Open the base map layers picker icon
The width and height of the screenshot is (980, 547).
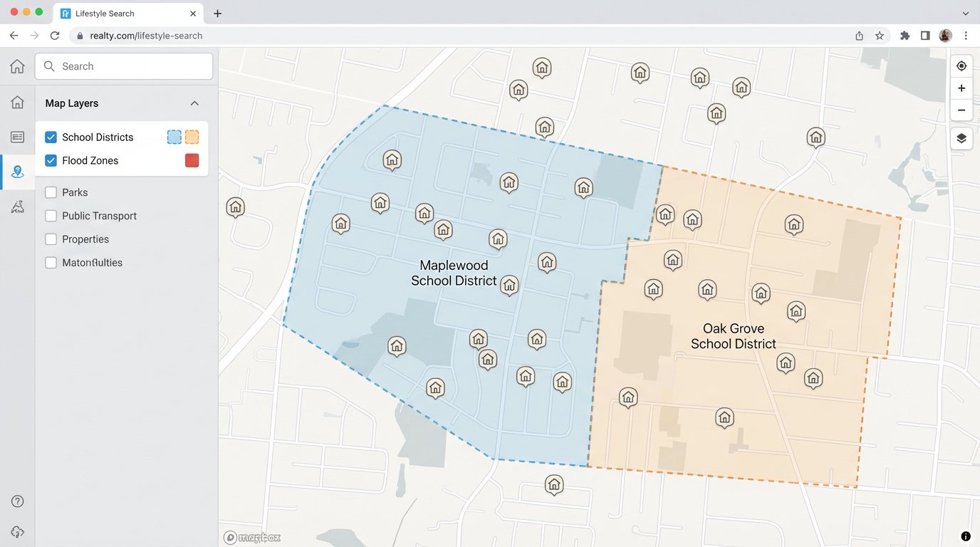coord(961,138)
